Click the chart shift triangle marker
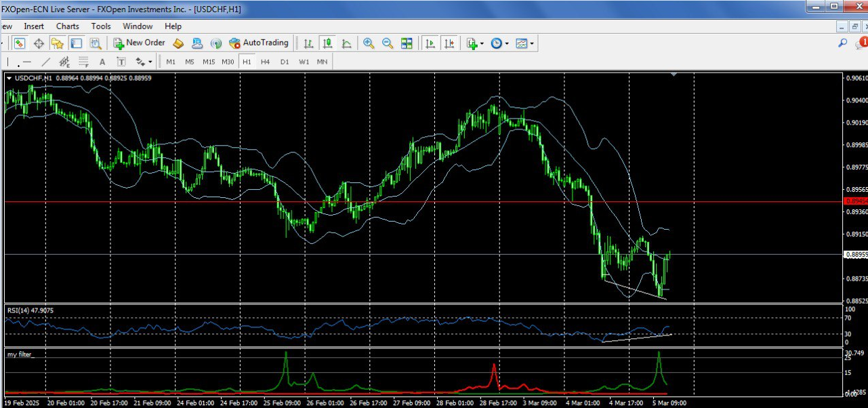 pyautogui.click(x=674, y=75)
